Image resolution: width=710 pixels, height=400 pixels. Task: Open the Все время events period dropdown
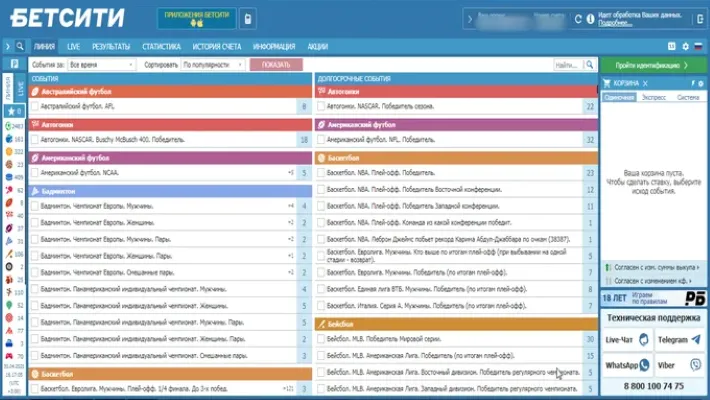(x=101, y=65)
